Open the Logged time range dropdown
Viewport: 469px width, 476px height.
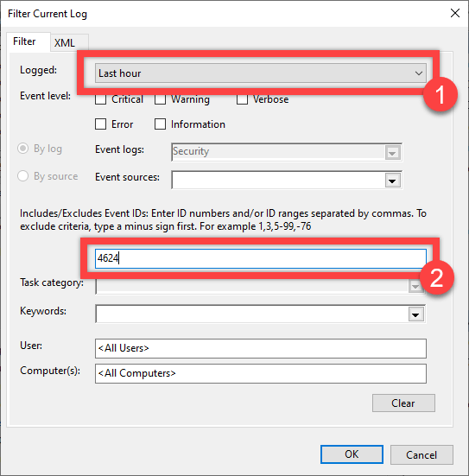point(261,73)
